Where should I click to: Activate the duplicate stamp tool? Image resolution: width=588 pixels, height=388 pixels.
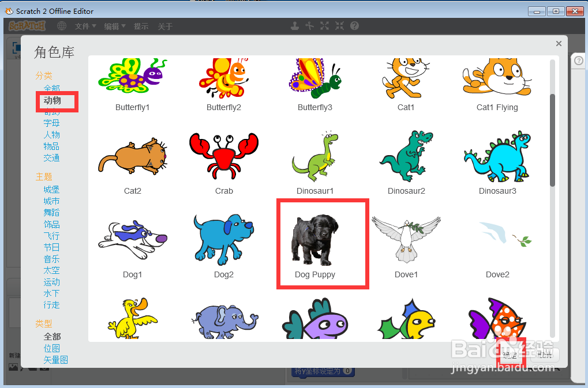(x=295, y=26)
